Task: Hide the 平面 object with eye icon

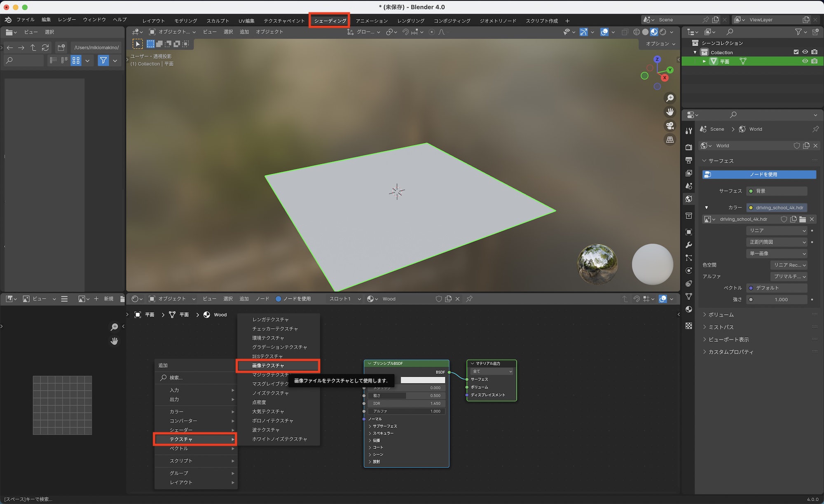Action: tap(805, 61)
